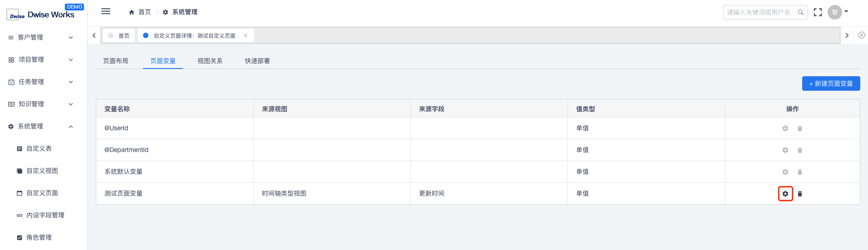The height and width of the screenshot is (250, 868).
Task: Delete the 测试页面变量 variable
Action: 800,194
